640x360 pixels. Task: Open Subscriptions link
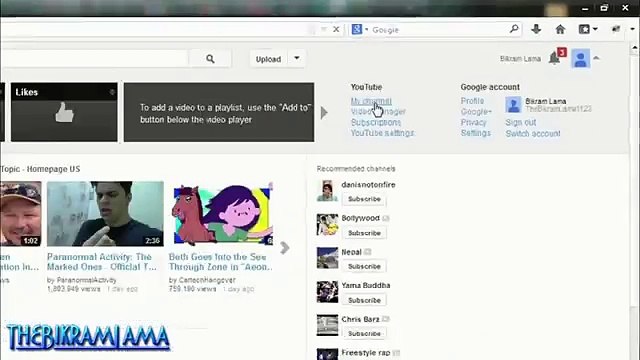[x=376, y=122]
